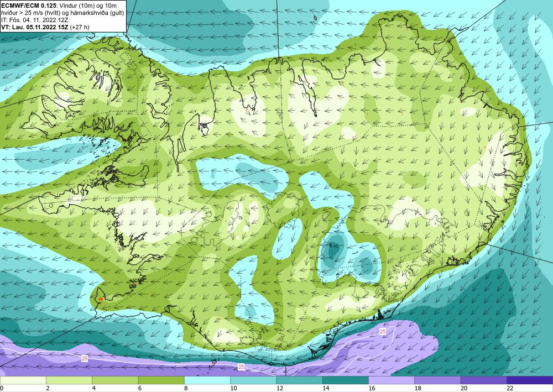Click the title text 'ECMWF/ECM 0.125'
This screenshot has width=553, height=392.
[29, 6]
